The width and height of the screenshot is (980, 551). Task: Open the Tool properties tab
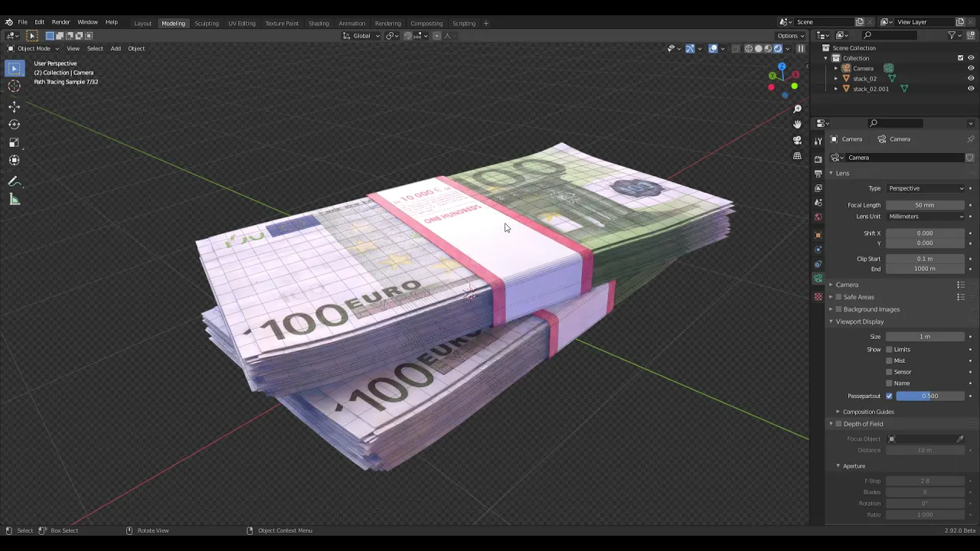pos(818,139)
